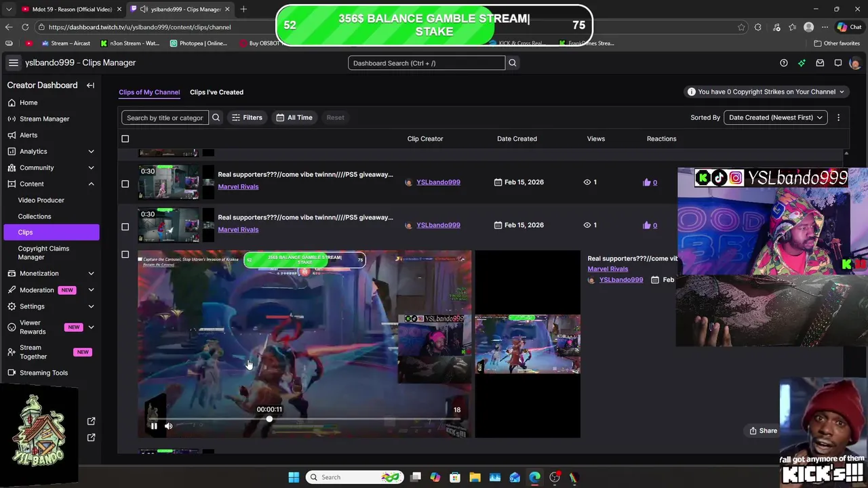Click the clip title search field

(x=165, y=117)
